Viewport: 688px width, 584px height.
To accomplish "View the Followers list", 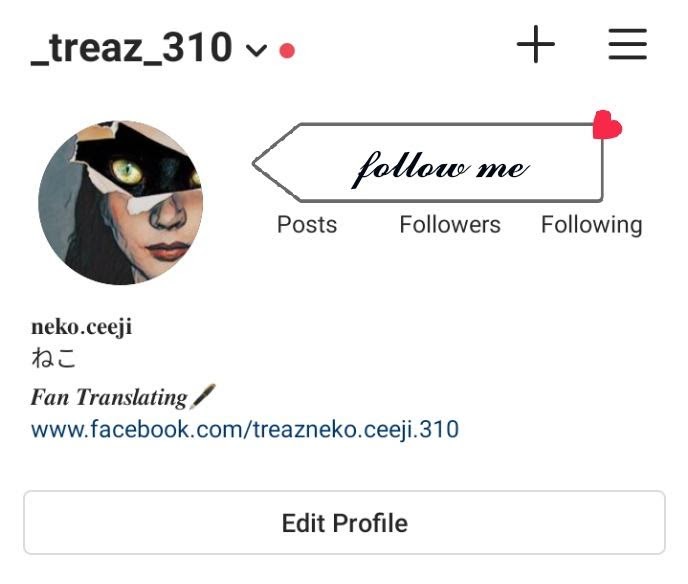I will tap(450, 225).
